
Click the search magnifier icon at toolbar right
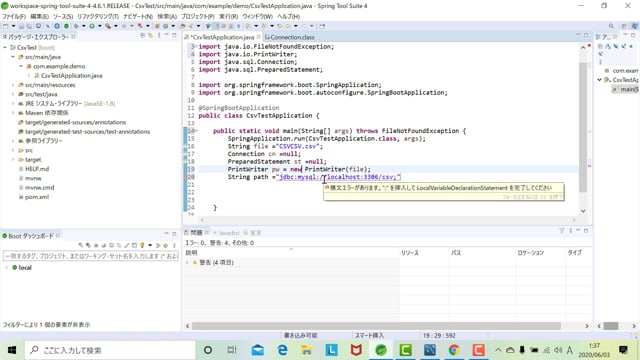coord(611,26)
